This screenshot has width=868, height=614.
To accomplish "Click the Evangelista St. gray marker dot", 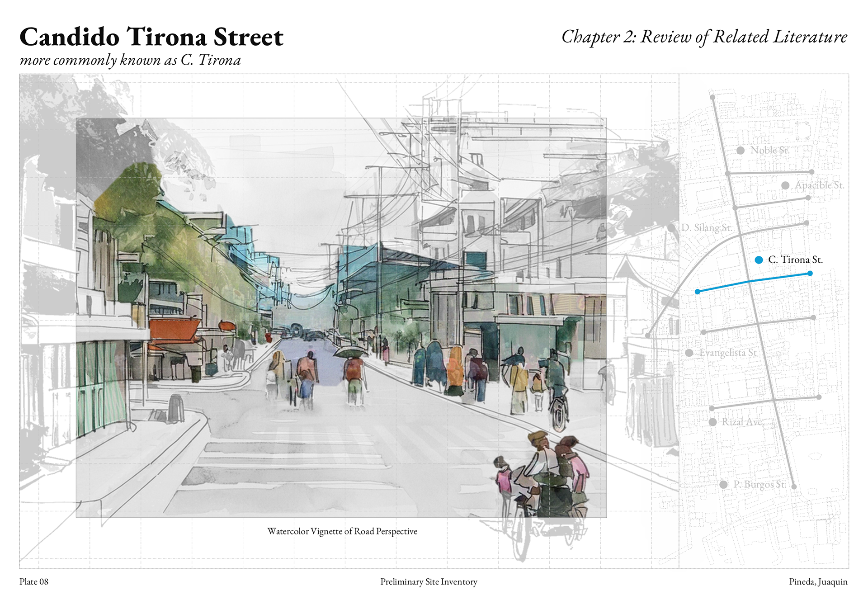I will coord(689,353).
